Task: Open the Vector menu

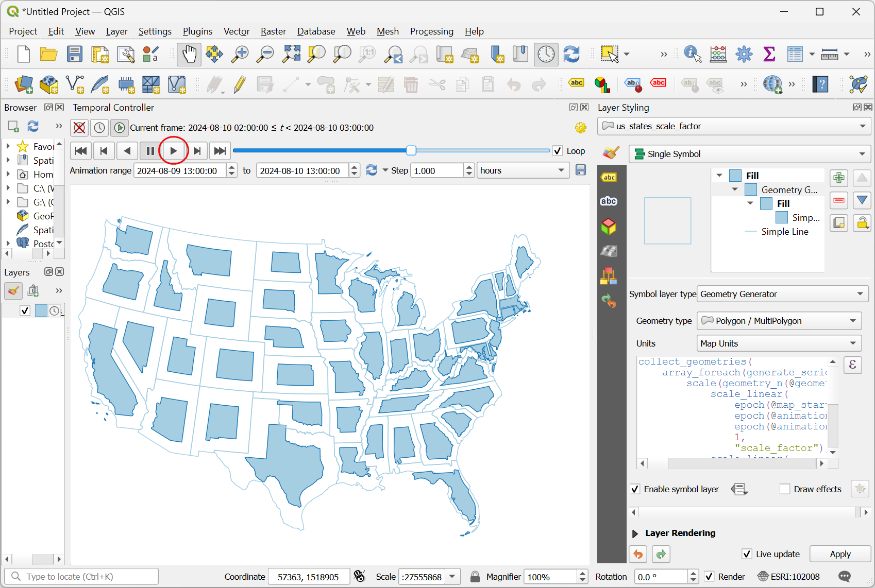Action: point(237,31)
